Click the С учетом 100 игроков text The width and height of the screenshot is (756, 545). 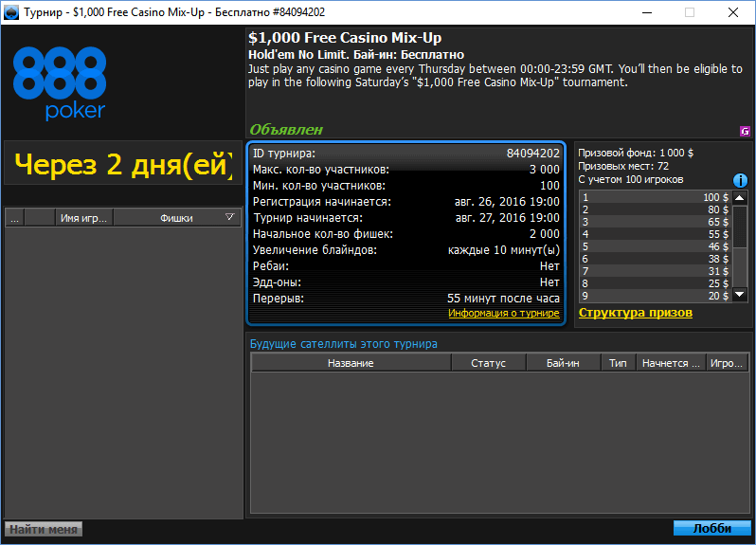[631, 179]
